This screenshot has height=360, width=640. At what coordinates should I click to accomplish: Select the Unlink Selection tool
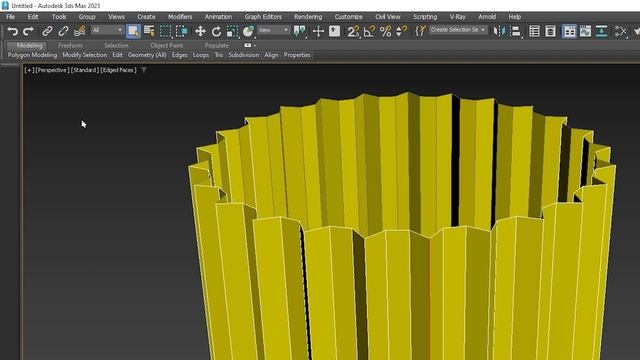click(x=63, y=31)
